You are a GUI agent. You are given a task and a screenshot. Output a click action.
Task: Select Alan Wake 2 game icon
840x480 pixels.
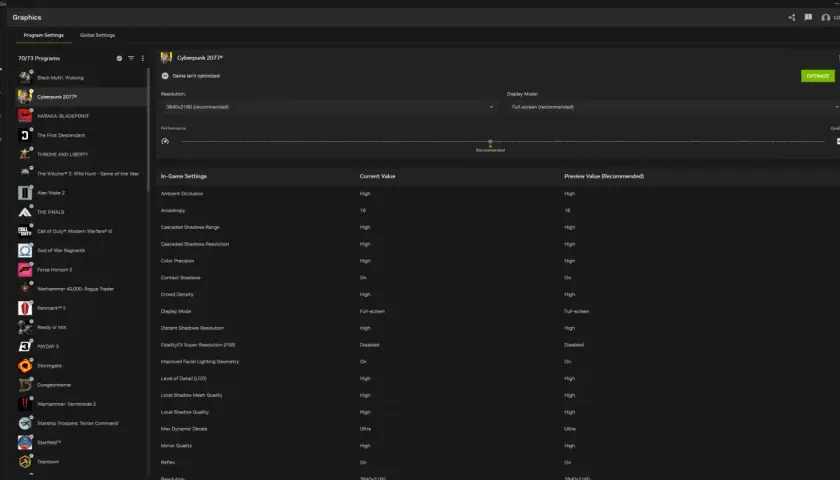[x=25, y=193]
